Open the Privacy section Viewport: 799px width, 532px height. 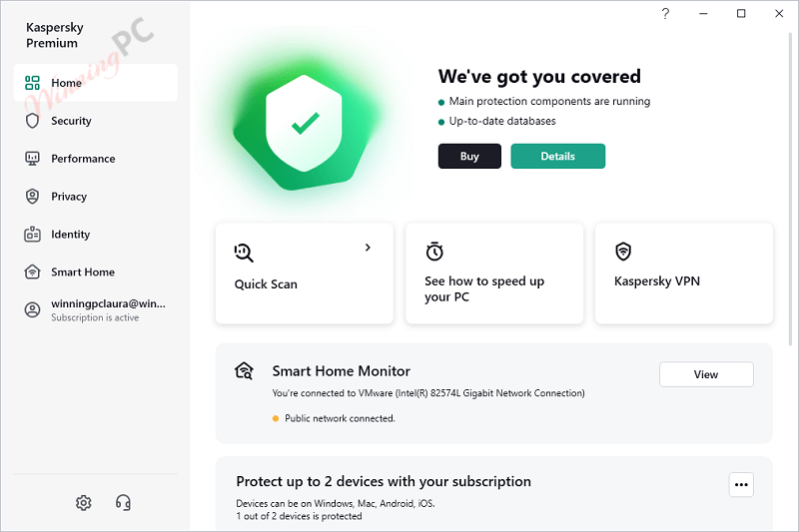[x=95, y=196]
